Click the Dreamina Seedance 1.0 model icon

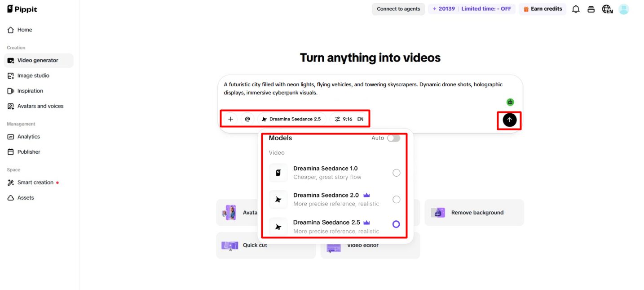click(278, 173)
